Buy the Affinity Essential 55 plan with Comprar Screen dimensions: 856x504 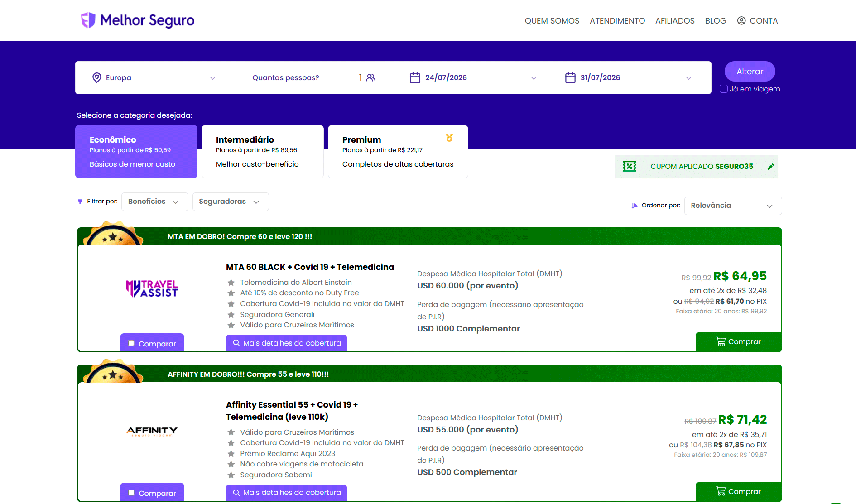point(739,492)
